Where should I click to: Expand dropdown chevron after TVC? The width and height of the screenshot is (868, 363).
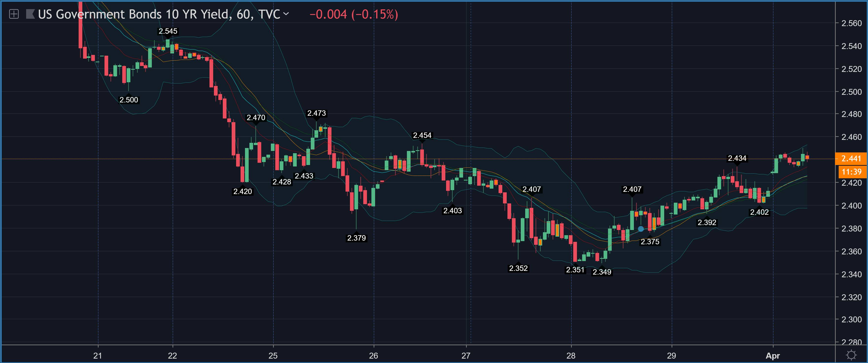tap(286, 14)
